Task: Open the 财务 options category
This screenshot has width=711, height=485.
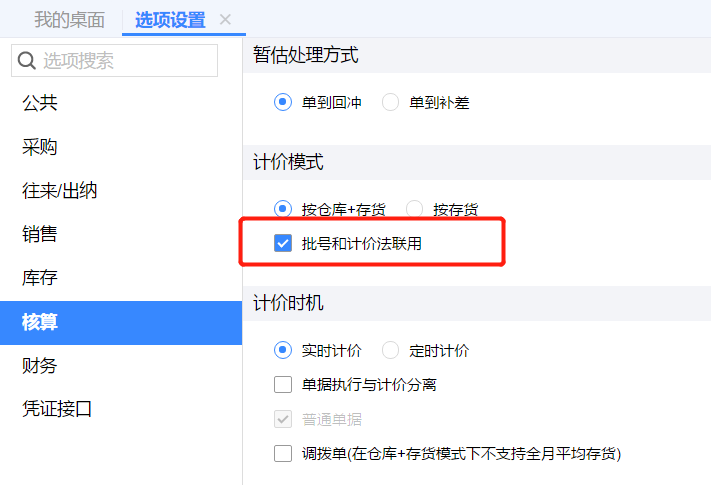Action: [40, 365]
